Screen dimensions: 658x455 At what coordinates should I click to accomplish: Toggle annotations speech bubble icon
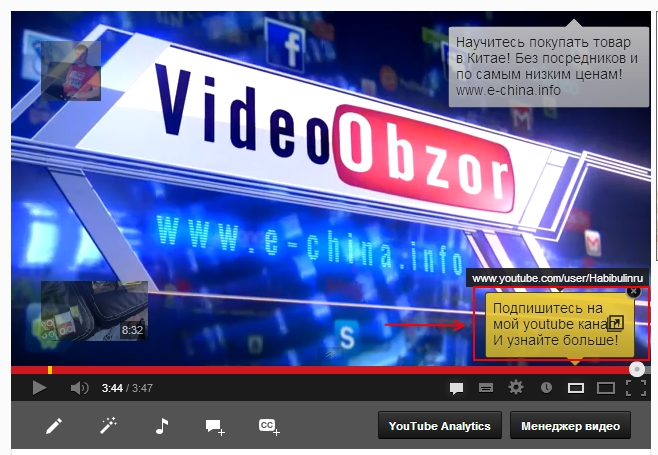coord(456,388)
